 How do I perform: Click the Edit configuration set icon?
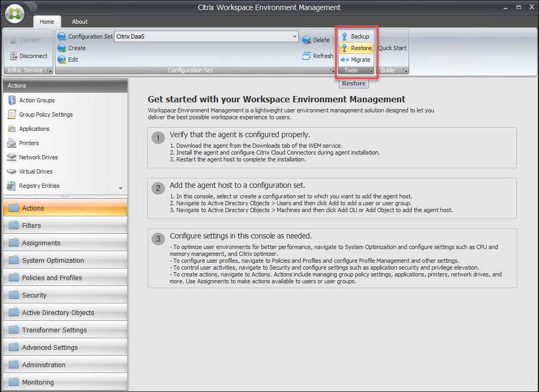pyautogui.click(x=62, y=60)
